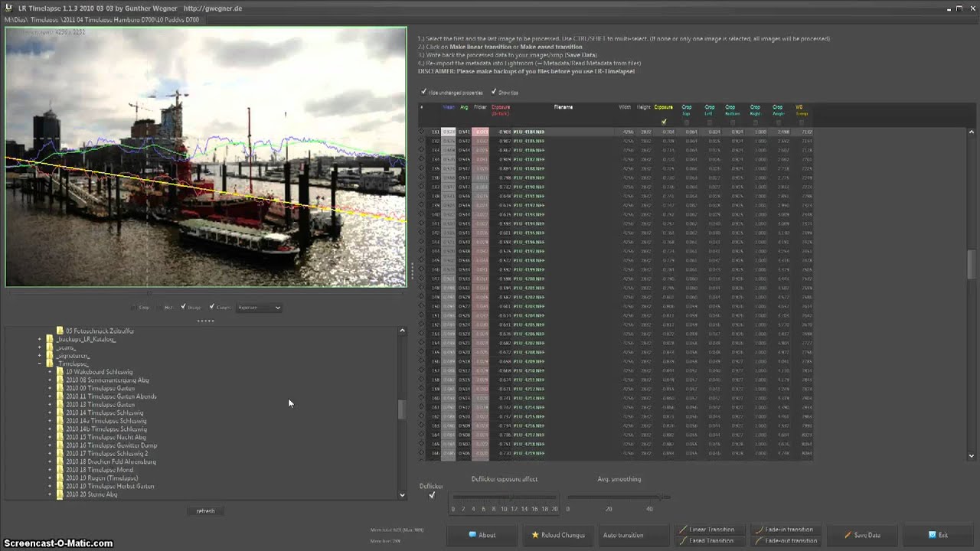Expand 2010 08 Sonnenuntergang Abg folder
Screen dimensions: 980x551
pyautogui.click(x=50, y=380)
